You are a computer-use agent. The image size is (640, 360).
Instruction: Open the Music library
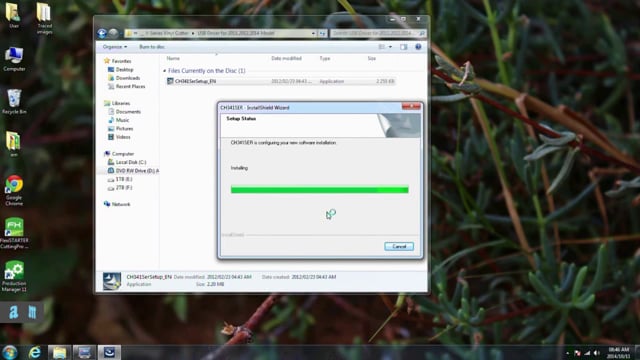122,120
